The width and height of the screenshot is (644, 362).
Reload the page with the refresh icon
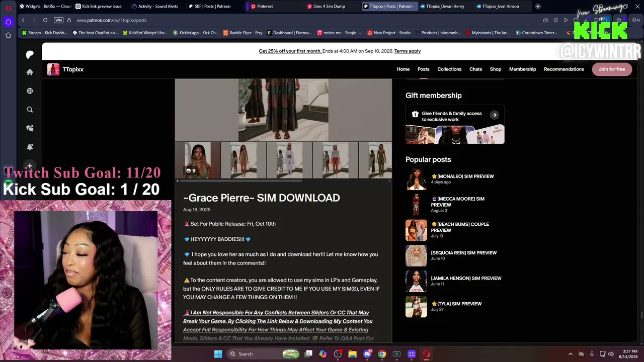[45, 20]
